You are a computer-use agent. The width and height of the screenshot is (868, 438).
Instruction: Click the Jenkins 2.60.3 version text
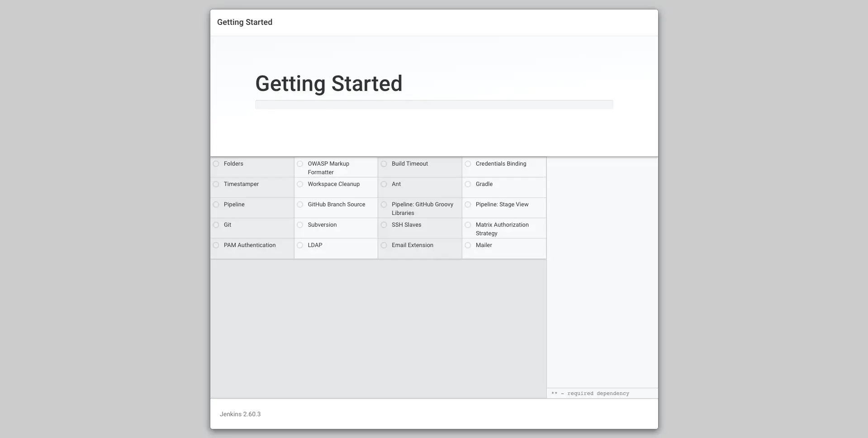point(240,414)
